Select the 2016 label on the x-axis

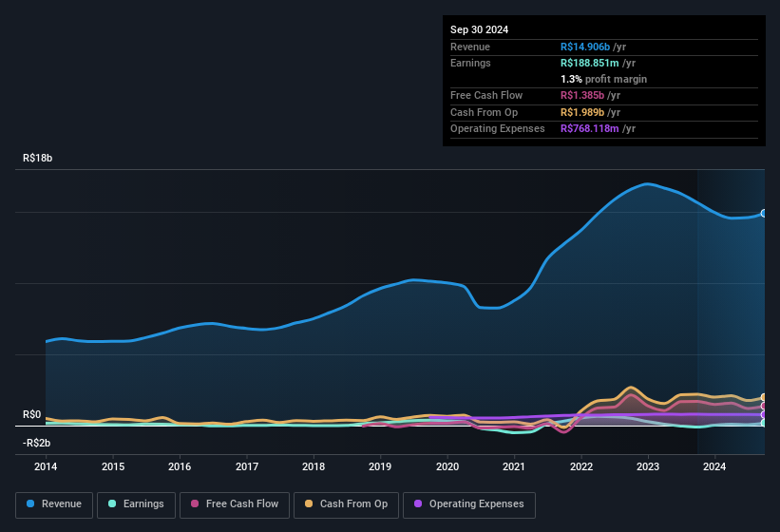pyautogui.click(x=180, y=466)
